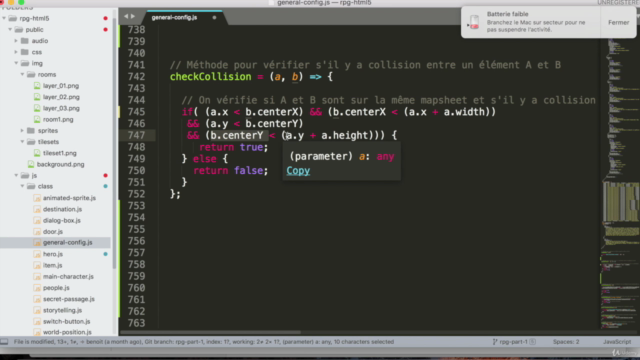The width and height of the screenshot is (640, 360).
Task: Click world-position.js file icon
Action: [x=37, y=332]
